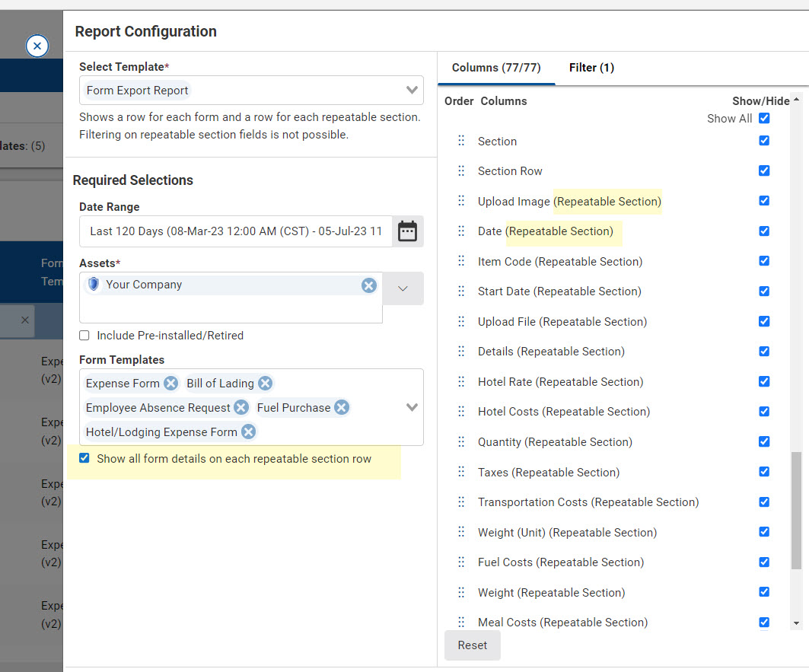
Task: Grab drag handle for Transportation Costs column
Action: tap(461, 502)
